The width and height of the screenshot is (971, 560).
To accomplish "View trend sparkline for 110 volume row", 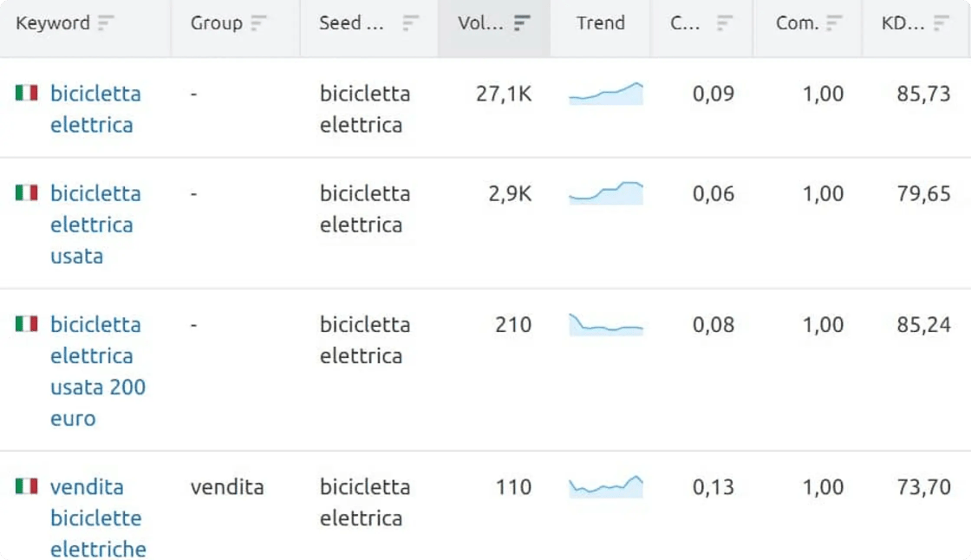I will [606, 487].
